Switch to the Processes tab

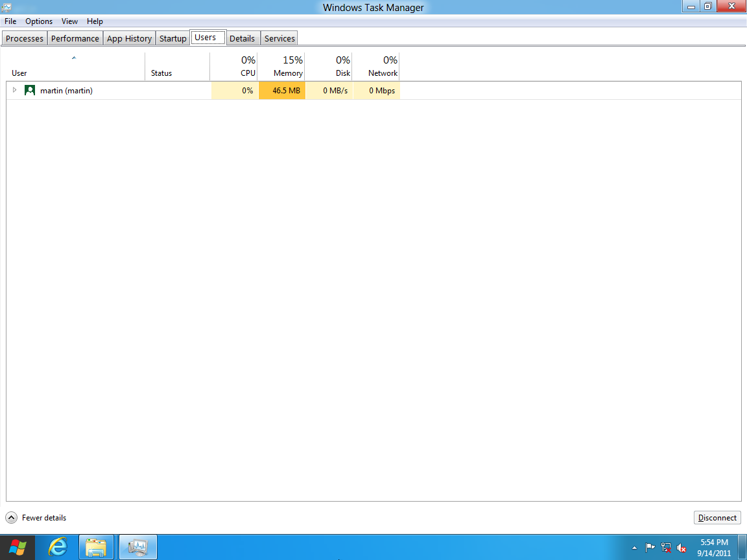(x=24, y=39)
